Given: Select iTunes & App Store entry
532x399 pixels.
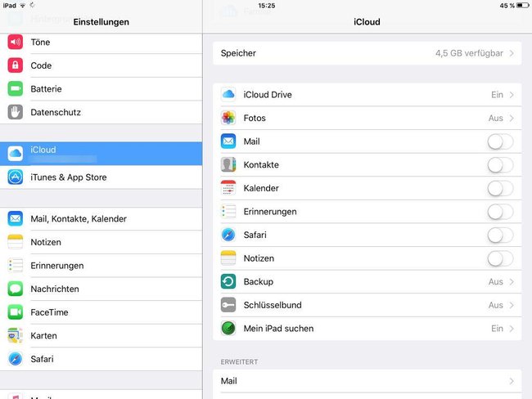Looking at the screenshot, I should [x=101, y=177].
